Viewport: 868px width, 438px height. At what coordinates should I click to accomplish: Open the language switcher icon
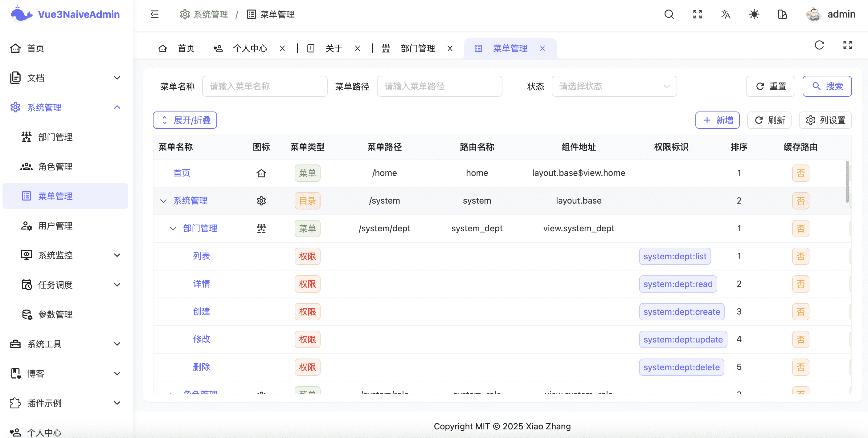(726, 14)
